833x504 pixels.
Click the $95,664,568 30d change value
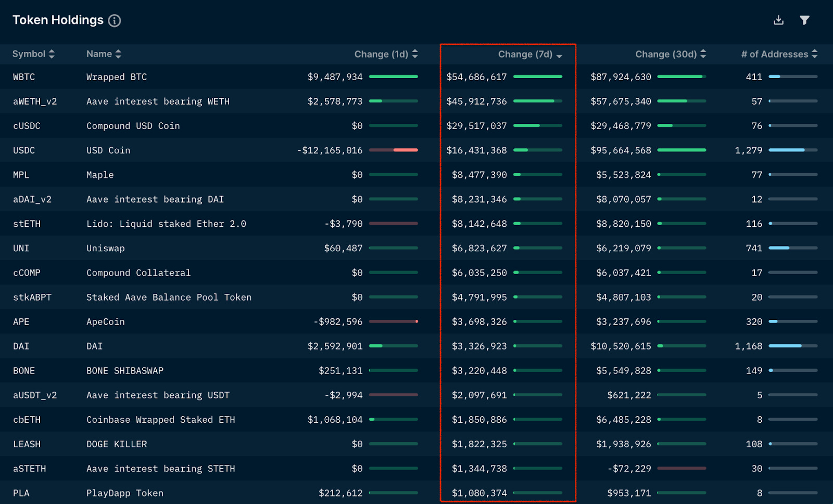(x=621, y=150)
